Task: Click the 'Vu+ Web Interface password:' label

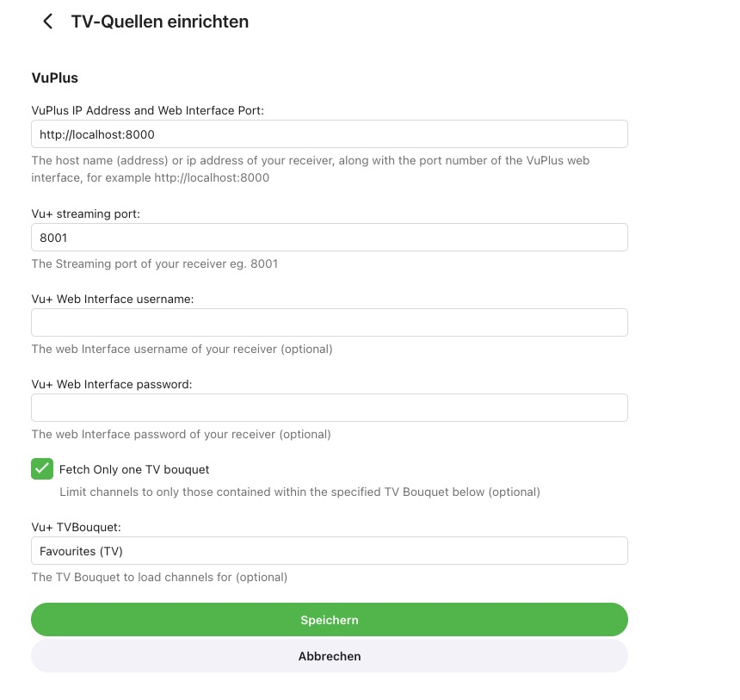Action: tap(112, 384)
